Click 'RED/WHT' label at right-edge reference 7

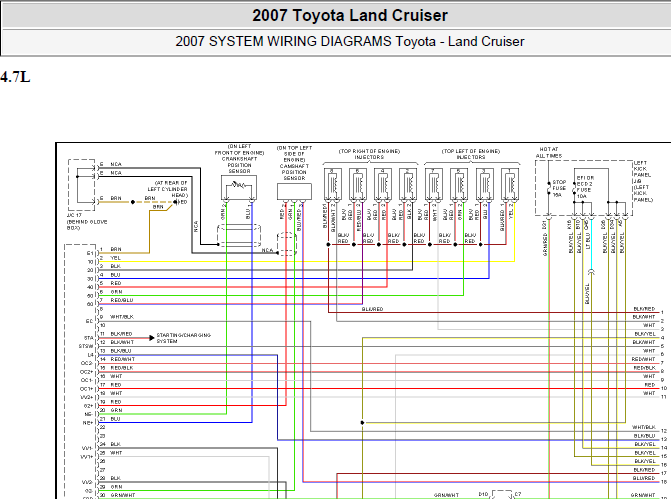643,359
